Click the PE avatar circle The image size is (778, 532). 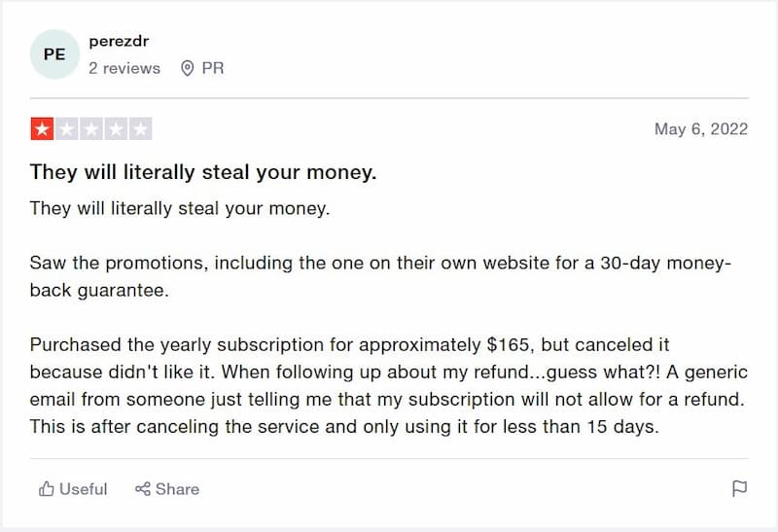54,54
